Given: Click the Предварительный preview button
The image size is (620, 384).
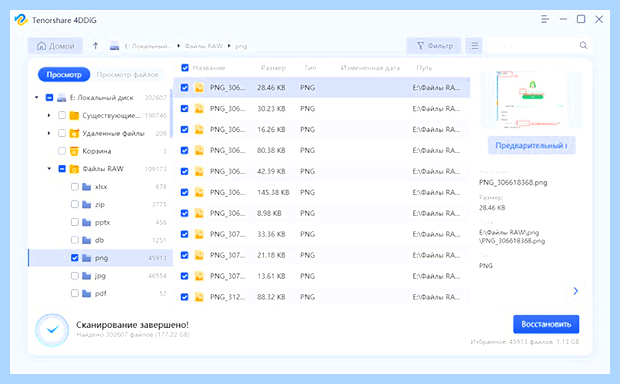Looking at the screenshot, I should pyautogui.click(x=531, y=146).
